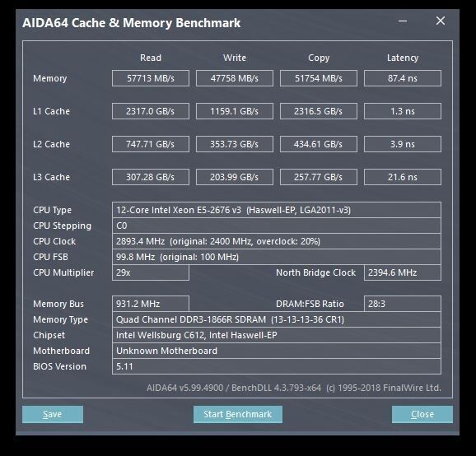Click the L2 Cache Write value box
This screenshot has height=456, width=476.
235,144
